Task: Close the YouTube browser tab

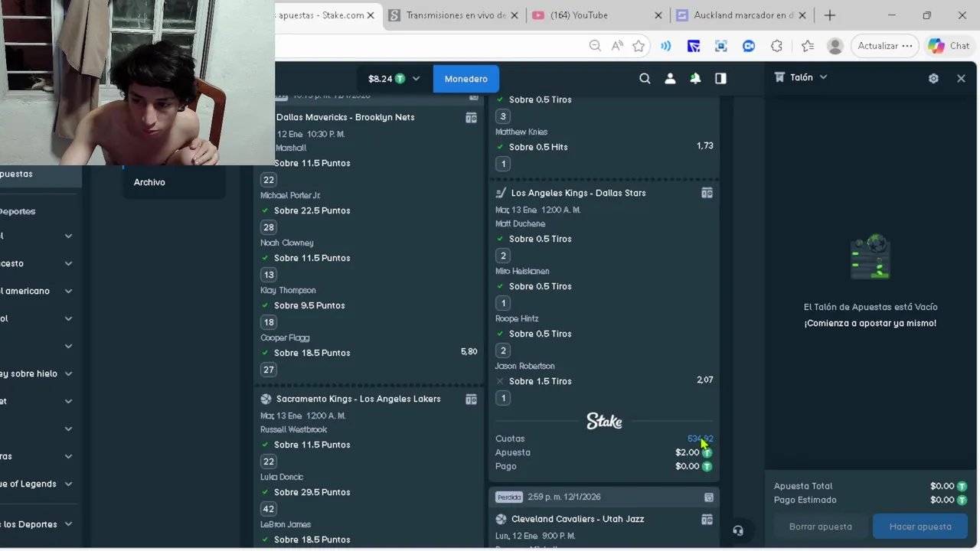Action: [658, 15]
